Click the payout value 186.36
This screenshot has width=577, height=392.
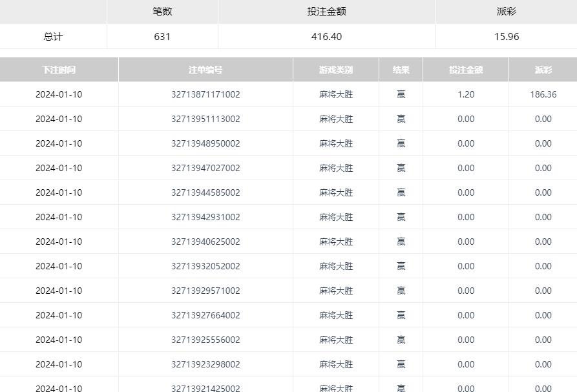tap(543, 94)
